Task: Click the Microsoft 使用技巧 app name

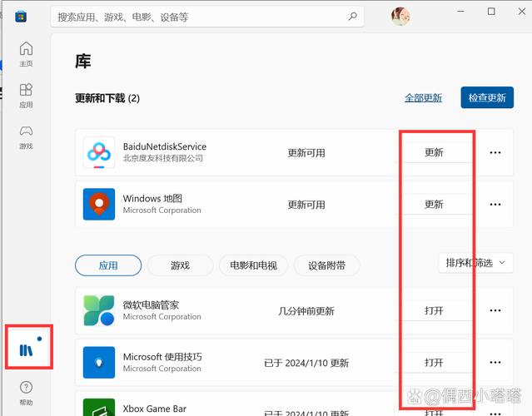Action: pos(162,357)
